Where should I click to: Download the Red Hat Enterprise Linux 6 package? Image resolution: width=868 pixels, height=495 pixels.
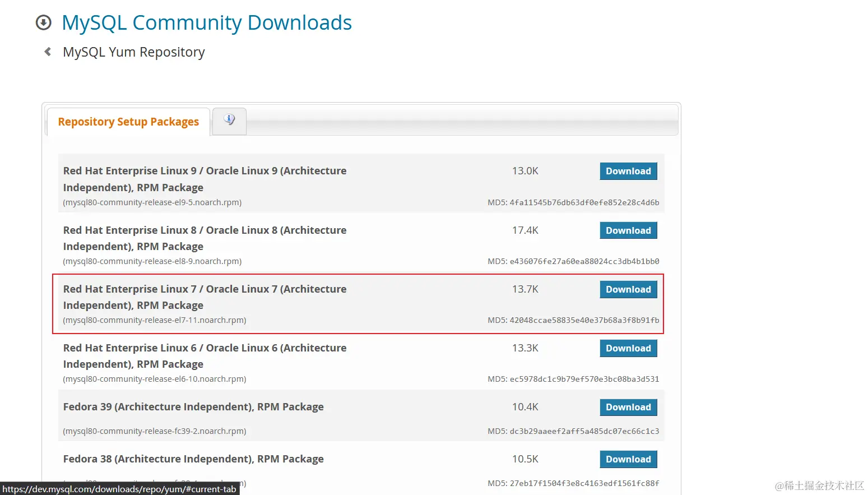[x=628, y=348]
